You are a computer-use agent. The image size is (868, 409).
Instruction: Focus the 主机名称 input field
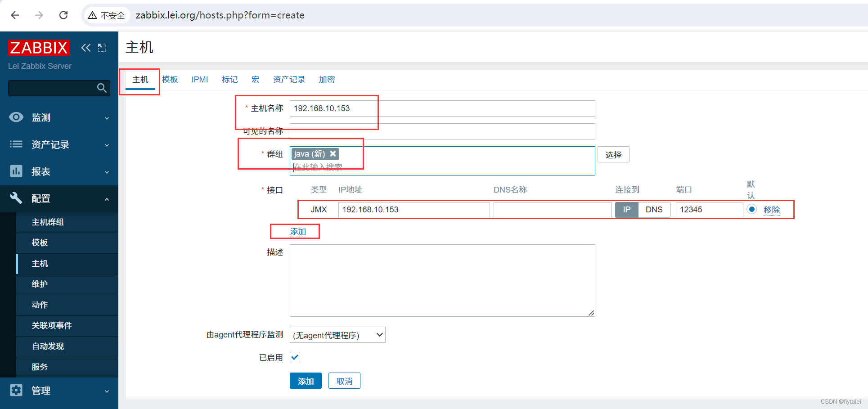point(442,108)
